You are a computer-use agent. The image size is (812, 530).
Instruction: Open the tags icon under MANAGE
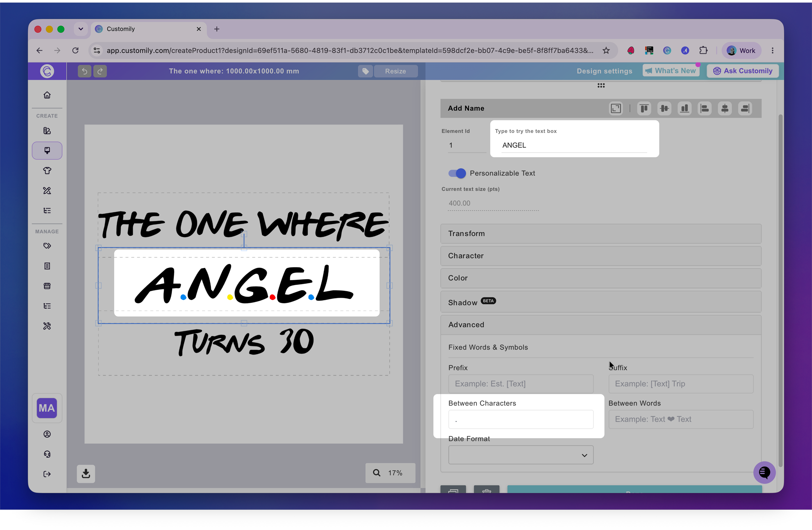pyautogui.click(x=47, y=246)
